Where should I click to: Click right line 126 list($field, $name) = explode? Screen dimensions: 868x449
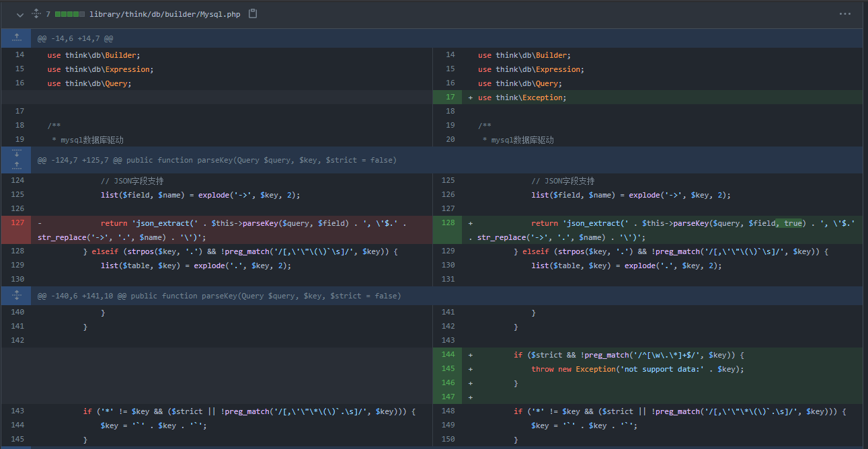pos(631,195)
